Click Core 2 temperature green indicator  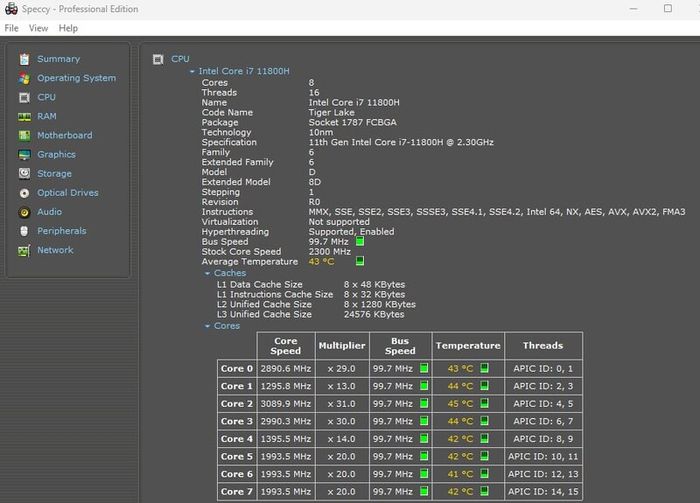[484, 403]
